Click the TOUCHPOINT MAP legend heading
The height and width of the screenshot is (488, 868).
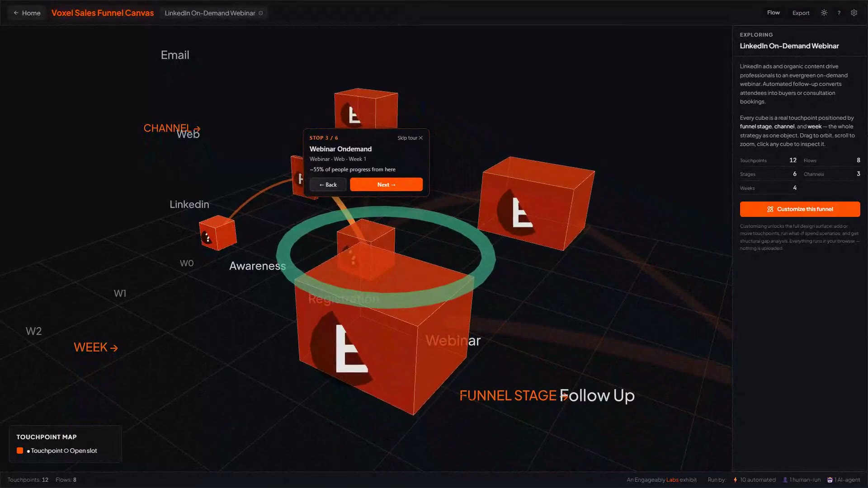point(47,437)
